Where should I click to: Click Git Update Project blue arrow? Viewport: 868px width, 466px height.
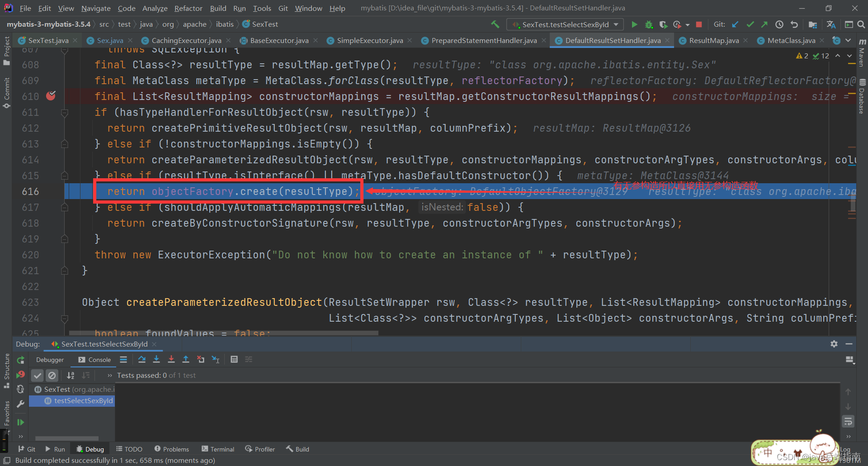[735, 24]
